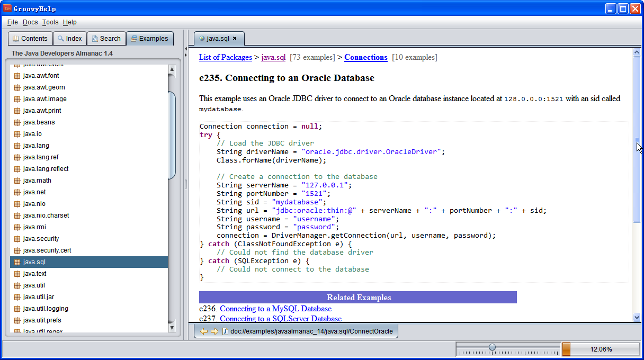Select java.util in the package list

click(x=89, y=285)
